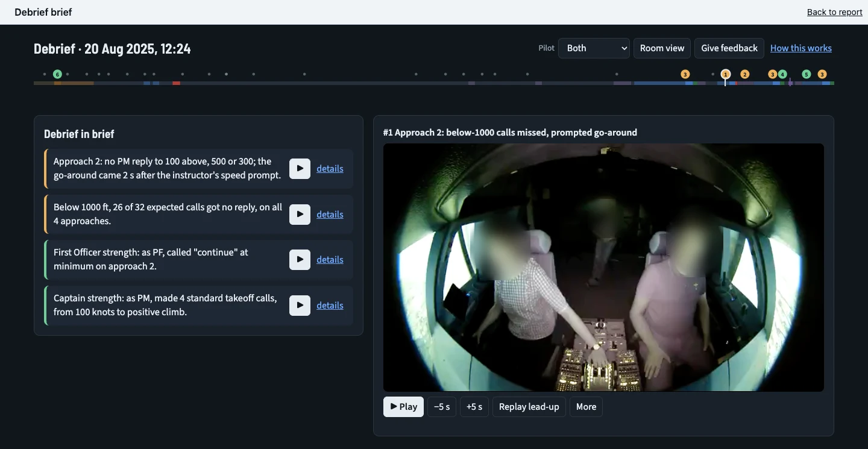Select timeline marker 1 at the playhead
The height and width of the screenshot is (449, 868).
pos(726,74)
